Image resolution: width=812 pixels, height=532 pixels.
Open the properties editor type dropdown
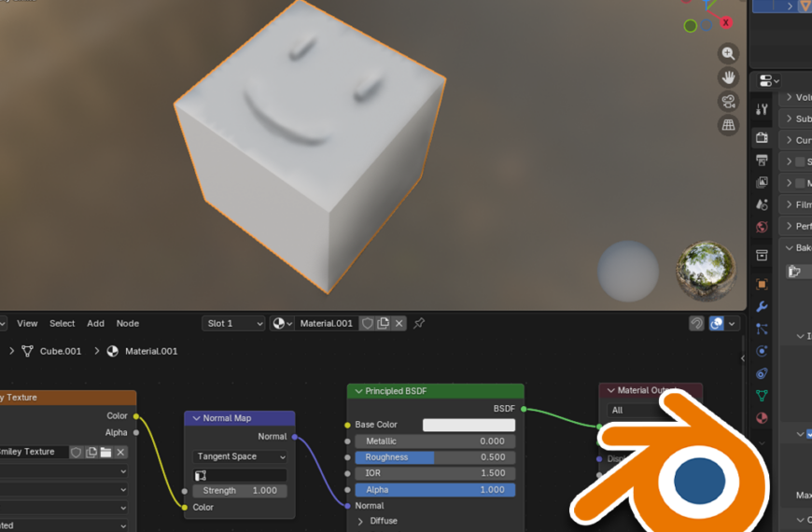pyautogui.click(x=769, y=81)
